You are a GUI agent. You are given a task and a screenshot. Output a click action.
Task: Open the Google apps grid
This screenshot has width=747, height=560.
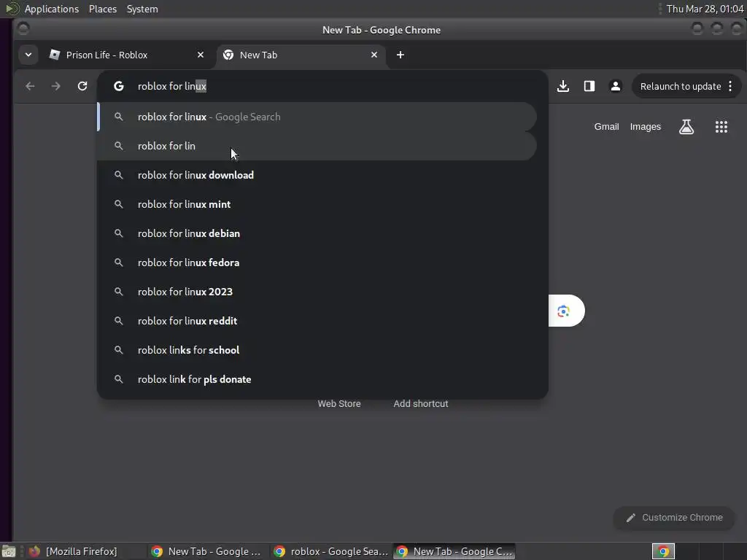click(x=721, y=127)
